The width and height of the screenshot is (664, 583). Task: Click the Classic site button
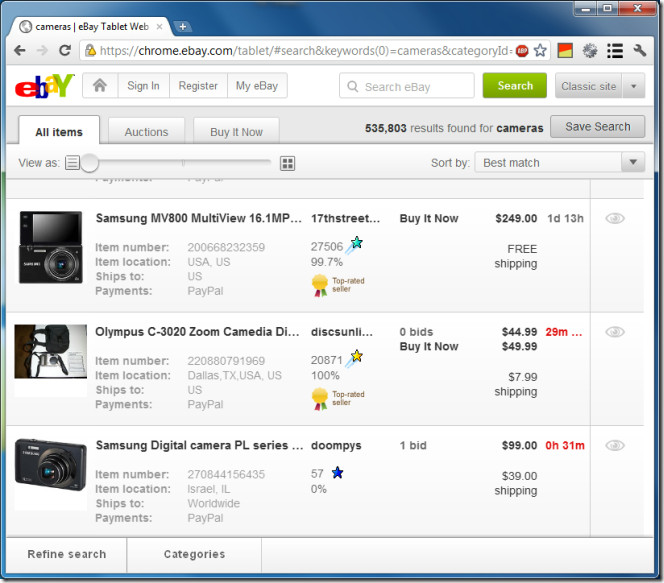[589, 86]
